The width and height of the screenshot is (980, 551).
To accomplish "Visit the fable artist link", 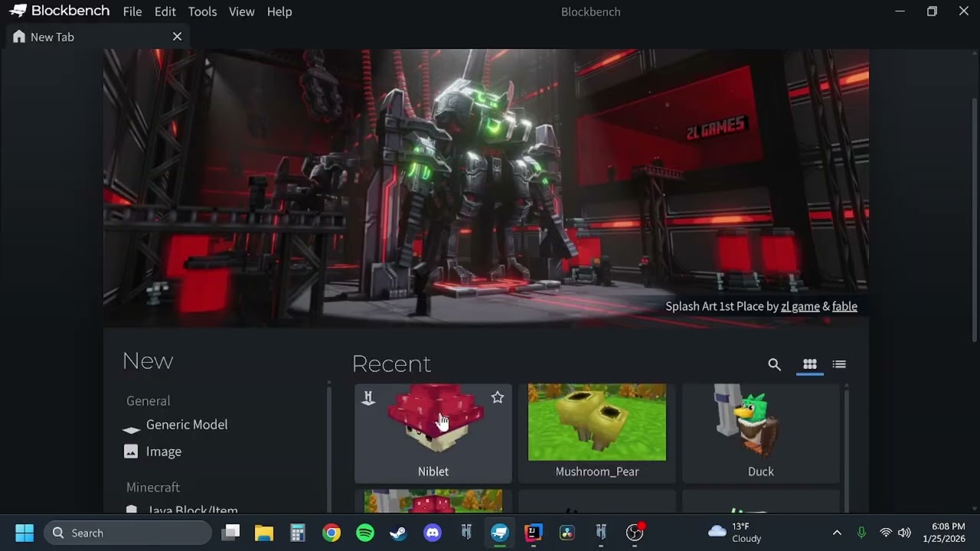I will [x=844, y=306].
